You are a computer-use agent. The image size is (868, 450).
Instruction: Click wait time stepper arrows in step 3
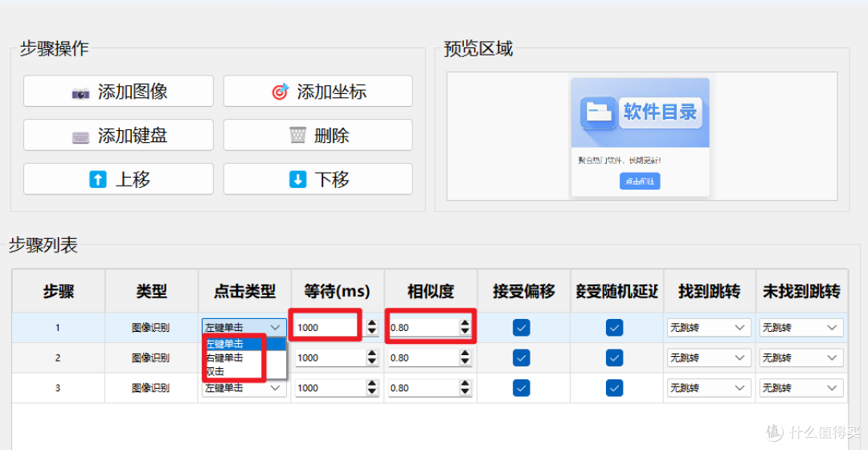click(372, 388)
